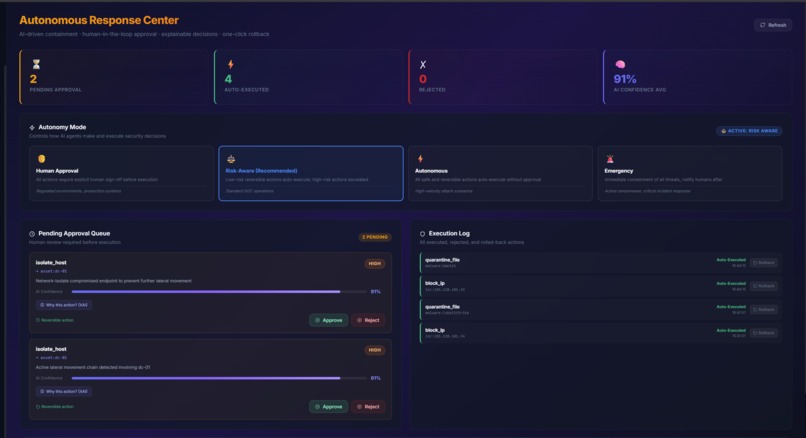Click the brain icon on AI Confidence Avg card

click(x=620, y=64)
